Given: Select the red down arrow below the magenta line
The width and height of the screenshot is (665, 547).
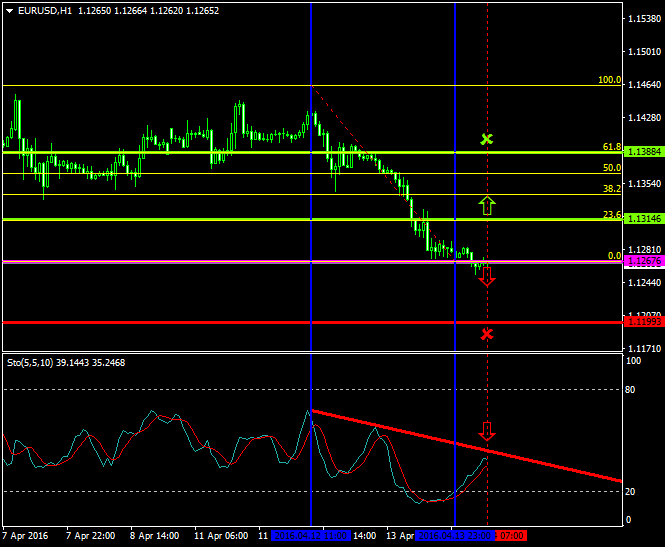Looking at the screenshot, I should pyautogui.click(x=487, y=277).
